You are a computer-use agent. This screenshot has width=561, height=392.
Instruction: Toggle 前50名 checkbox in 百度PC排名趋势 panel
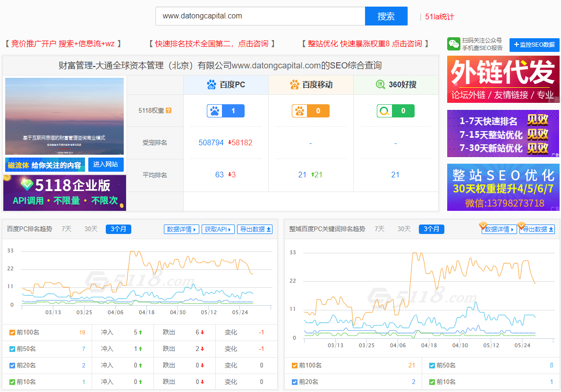pyautogui.click(x=12, y=349)
